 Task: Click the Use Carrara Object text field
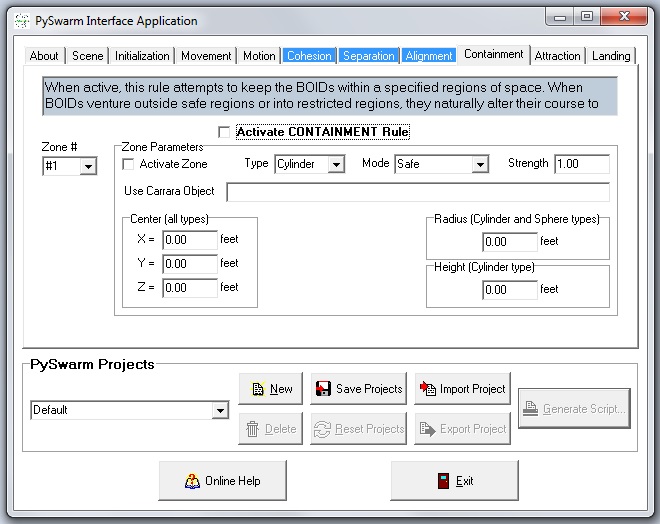pos(418,192)
